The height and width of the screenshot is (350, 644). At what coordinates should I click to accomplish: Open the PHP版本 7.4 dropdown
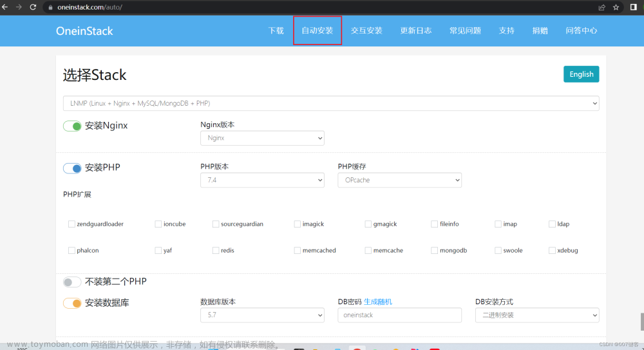point(262,180)
